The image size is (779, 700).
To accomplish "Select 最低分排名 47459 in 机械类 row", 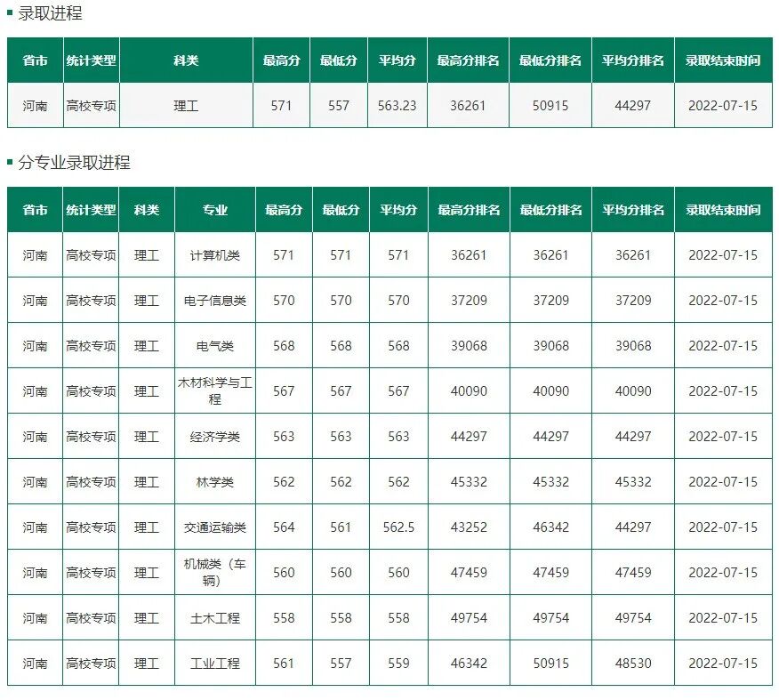I will (550, 572).
